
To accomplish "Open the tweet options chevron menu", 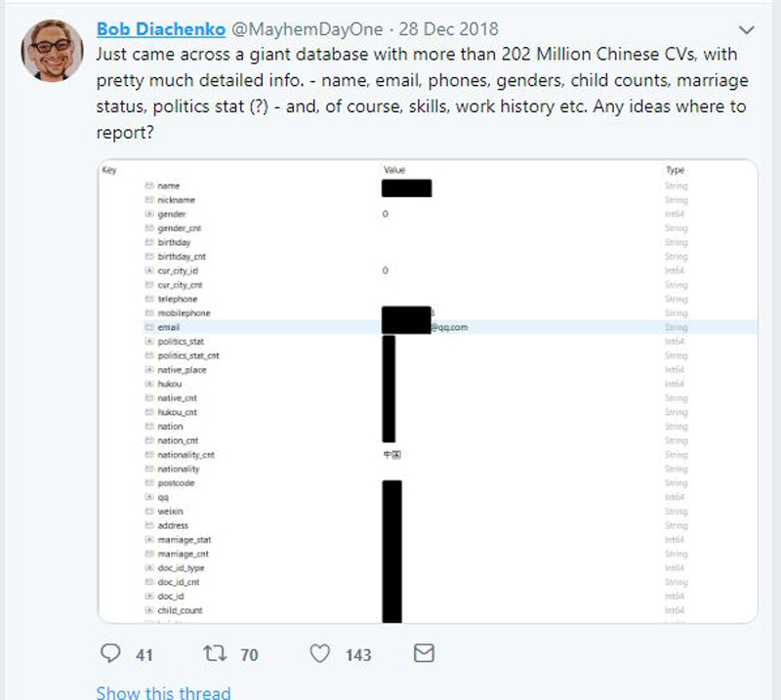I will [749, 29].
